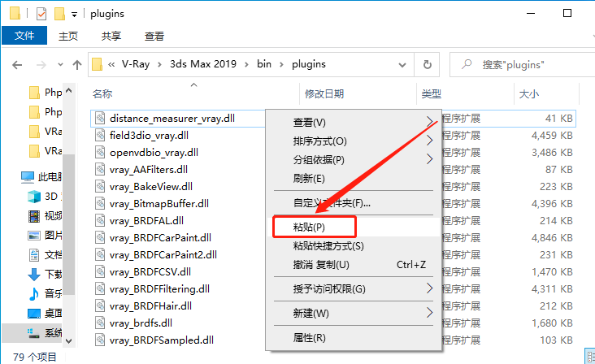Open the 查看(V) context submenu
The height and width of the screenshot is (364, 595).
pyautogui.click(x=354, y=122)
